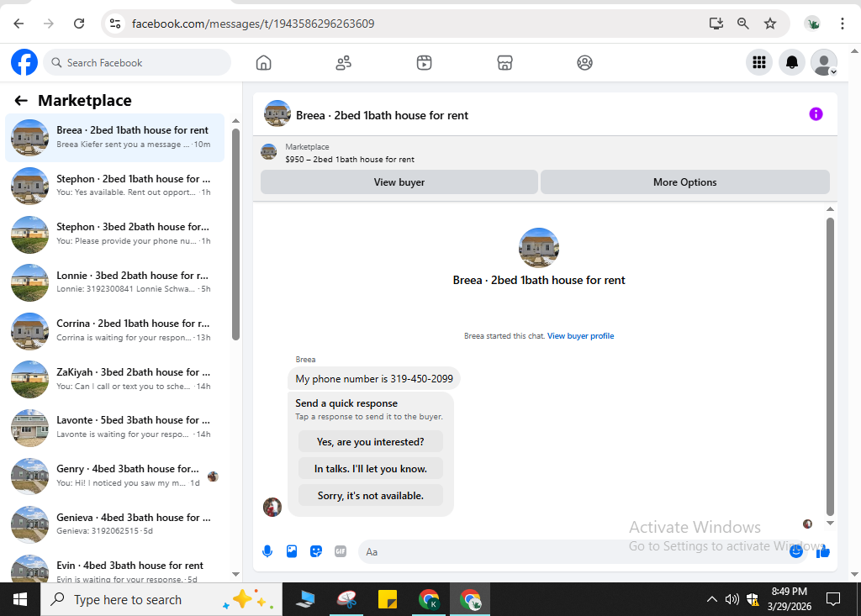The image size is (861, 616).
Task: Record a voice clip with microphone icon
Action: 267,551
